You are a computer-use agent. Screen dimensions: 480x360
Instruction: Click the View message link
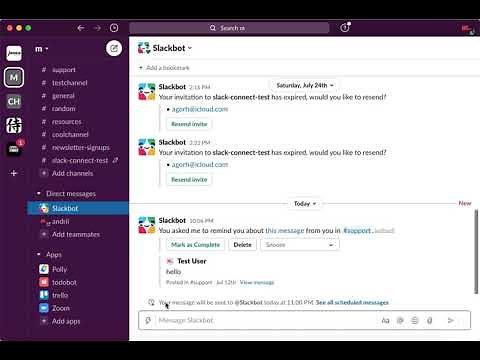[257, 283]
